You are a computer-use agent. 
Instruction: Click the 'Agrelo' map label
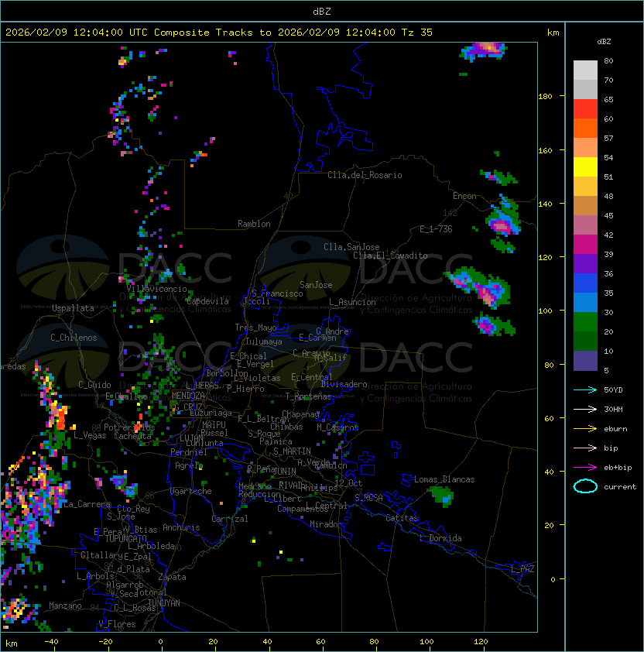[189, 465]
